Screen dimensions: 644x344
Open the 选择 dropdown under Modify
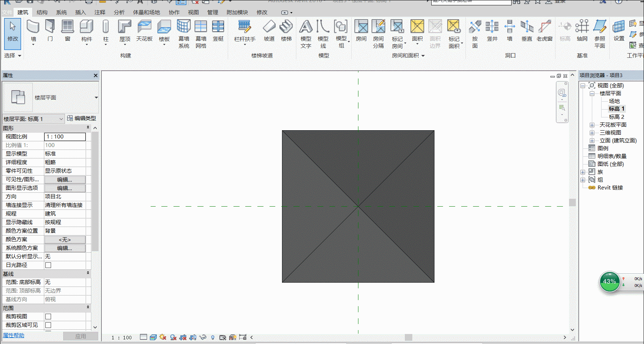click(x=13, y=56)
